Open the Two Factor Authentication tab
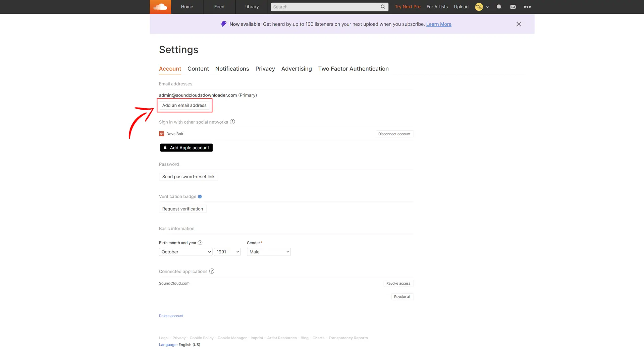The height and width of the screenshot is (362, 644). [354, 69]
